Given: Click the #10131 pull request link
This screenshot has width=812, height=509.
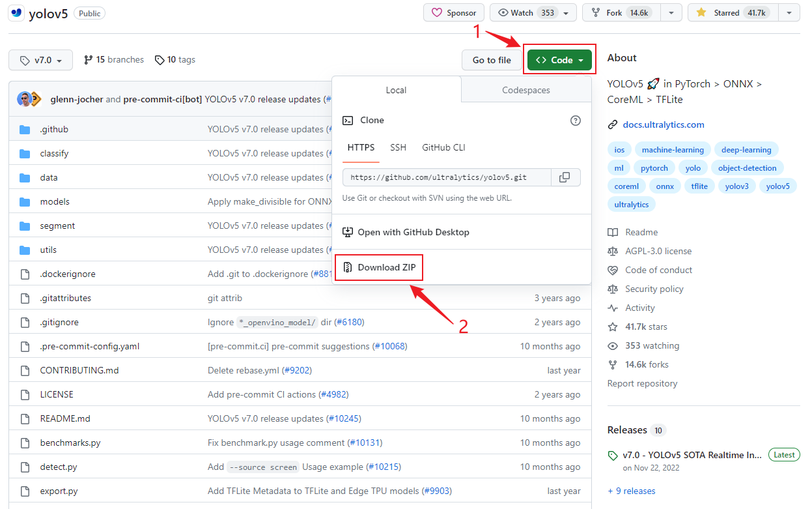Looking at the screenshot, I should click(x=365, y=443).
